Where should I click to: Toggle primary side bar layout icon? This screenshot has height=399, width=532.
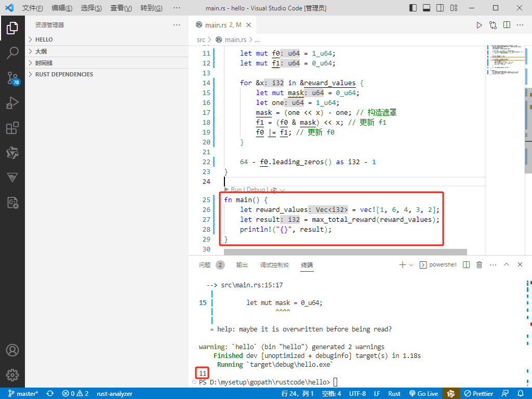point(413,8)
